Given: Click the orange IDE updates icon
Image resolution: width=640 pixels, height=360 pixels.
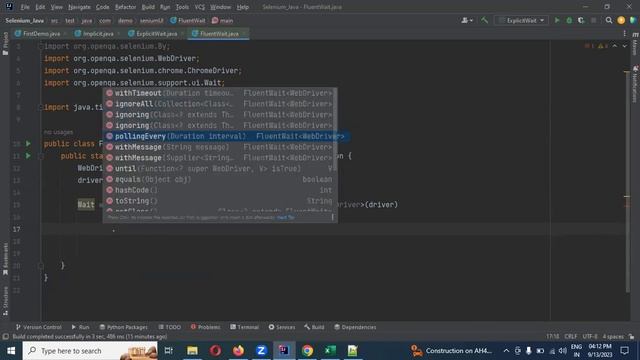Looking at the screenshot, I should click(621, 20).
